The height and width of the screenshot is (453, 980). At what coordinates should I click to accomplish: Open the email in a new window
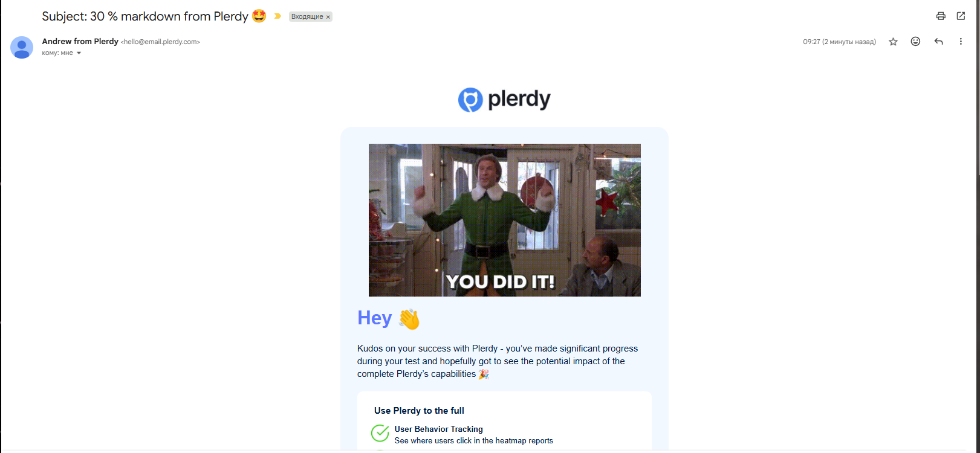tap(961, 16)
